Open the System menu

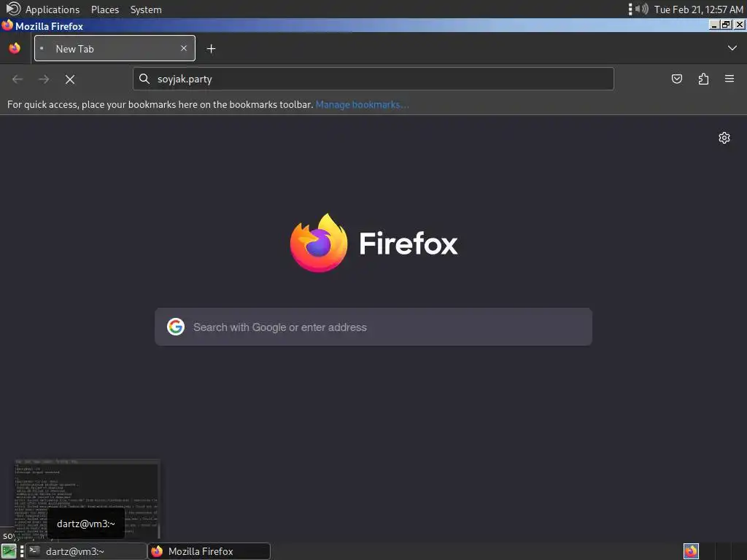pos(146,9)
